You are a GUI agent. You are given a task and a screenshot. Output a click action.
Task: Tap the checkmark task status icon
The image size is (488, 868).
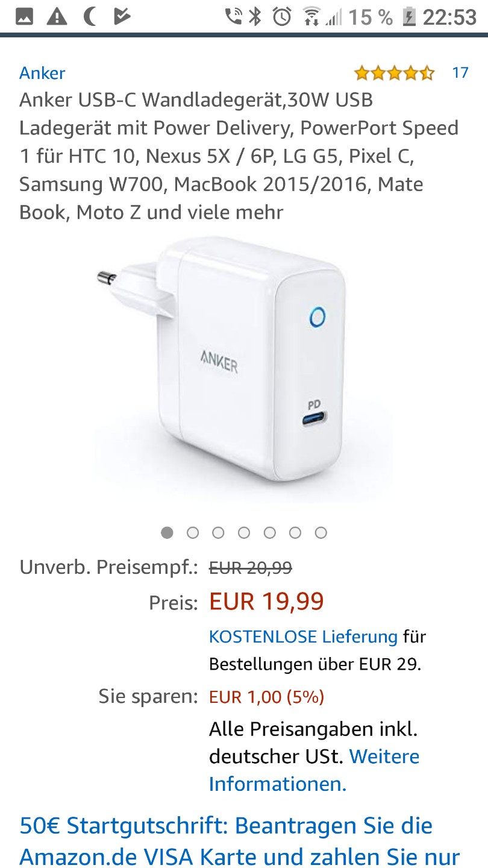[x=122, y=17]
